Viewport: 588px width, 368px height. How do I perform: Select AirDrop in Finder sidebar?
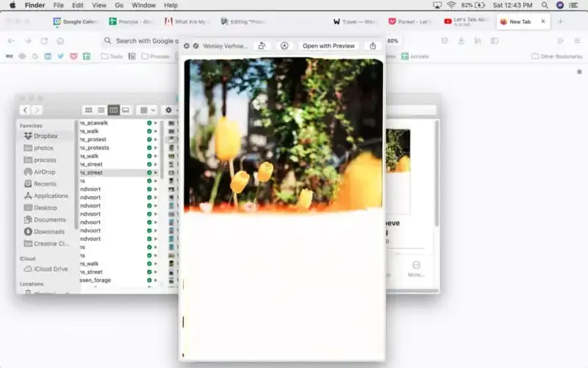pyautogui.click(x=44, y=171)
